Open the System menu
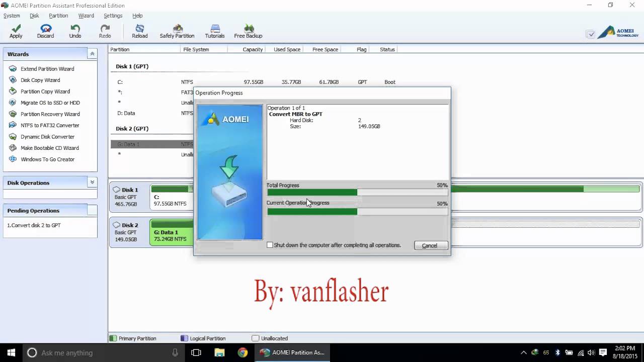Image resolution: width=644 pixels, height=362 pixels. click(12, 16)
